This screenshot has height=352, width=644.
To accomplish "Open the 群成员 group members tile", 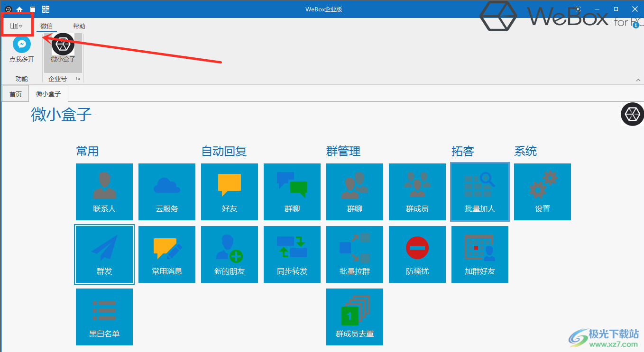I will (x=417, y=192).
